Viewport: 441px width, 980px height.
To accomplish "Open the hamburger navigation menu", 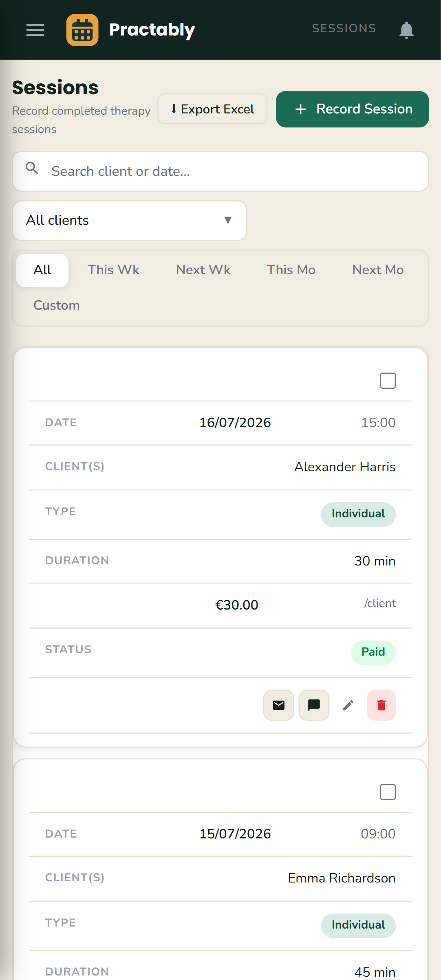I will pyautogui.click(x=35, y=30).
